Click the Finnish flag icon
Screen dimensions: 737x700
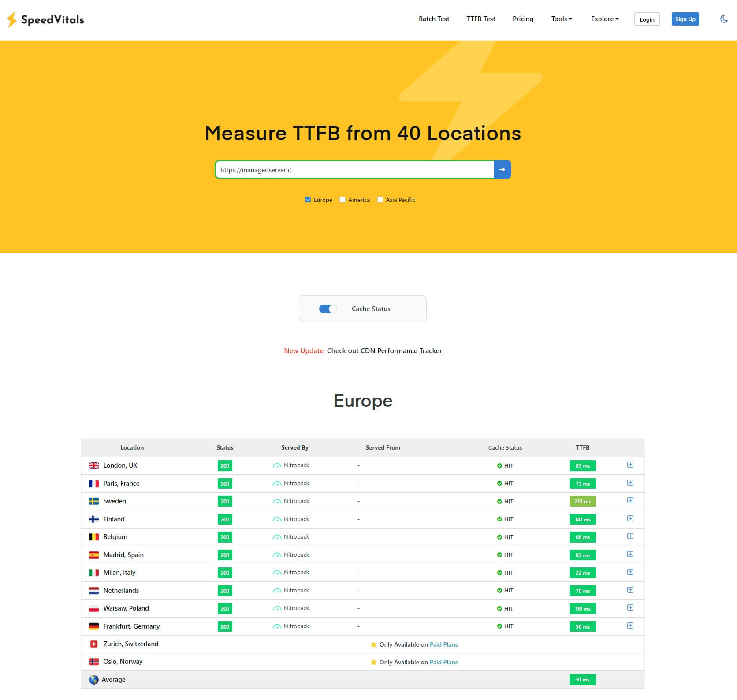point(94,519)
